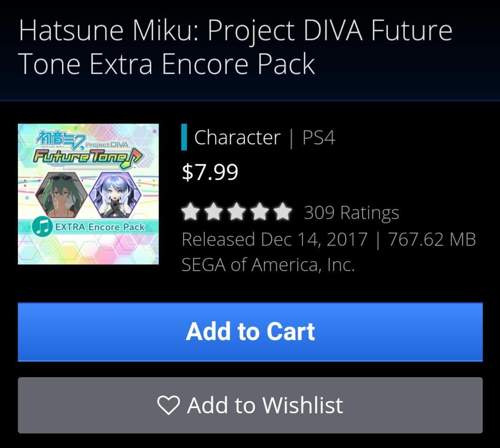The image size is (500, 448).
Task: Open the Character category link
Action: [x=238, y=137]
